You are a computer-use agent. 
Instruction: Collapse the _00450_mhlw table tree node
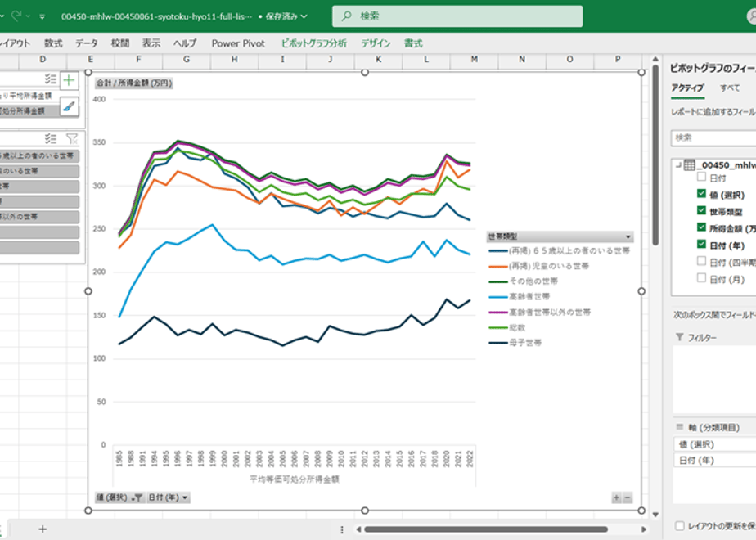click(678, 165)
